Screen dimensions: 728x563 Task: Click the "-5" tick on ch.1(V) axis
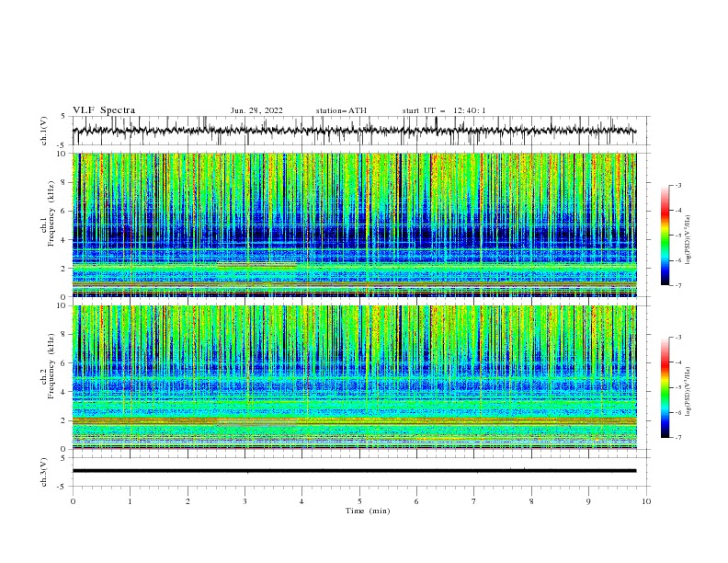pyautogui.click(x=62, y=145)
